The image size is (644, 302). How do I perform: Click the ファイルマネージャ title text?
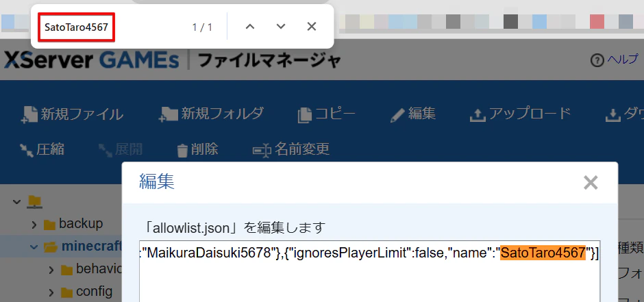pyautogui.click(x=269, y=60)
